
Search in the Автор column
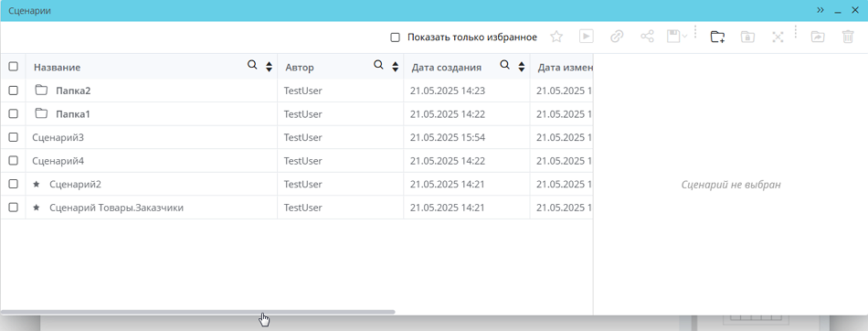click(x=378, y=65)
